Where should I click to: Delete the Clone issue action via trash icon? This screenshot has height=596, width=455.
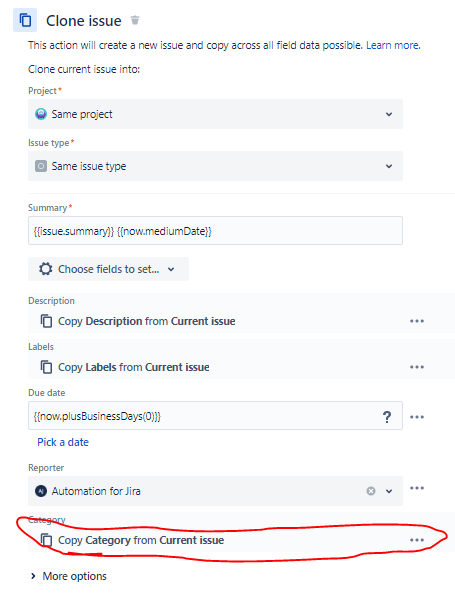coord(135,20)
